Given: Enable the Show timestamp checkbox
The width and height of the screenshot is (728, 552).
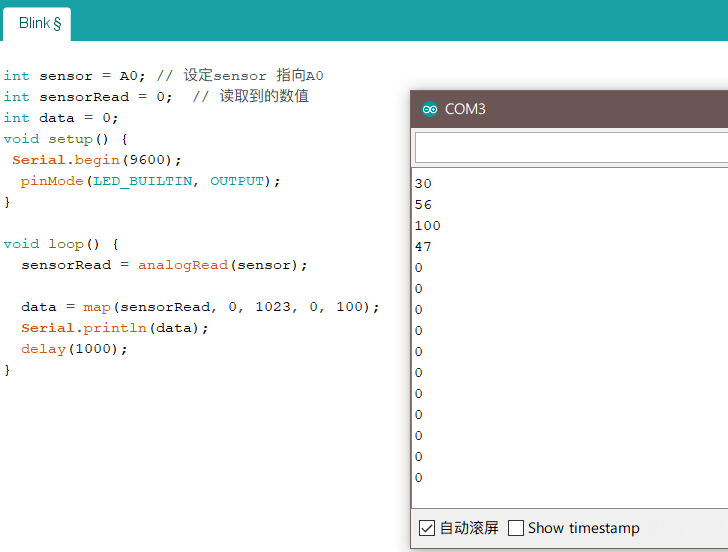Looking at the screenshot, I should (516, 528).
